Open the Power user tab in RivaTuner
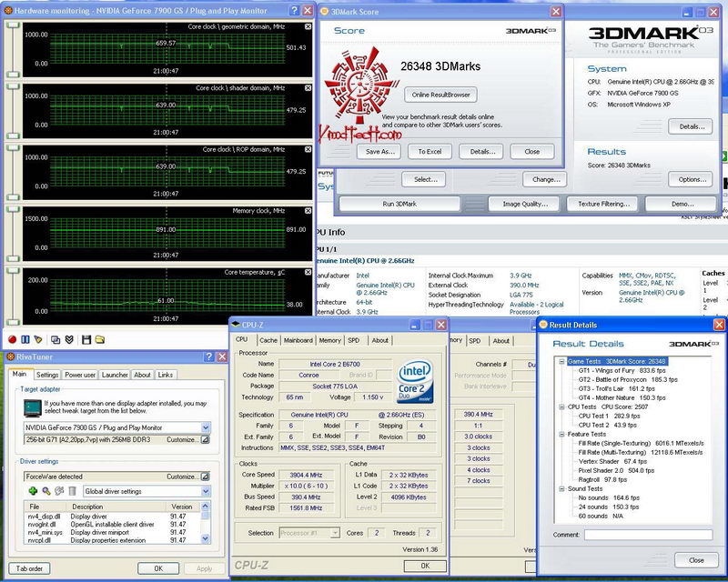 coord(80,375)
